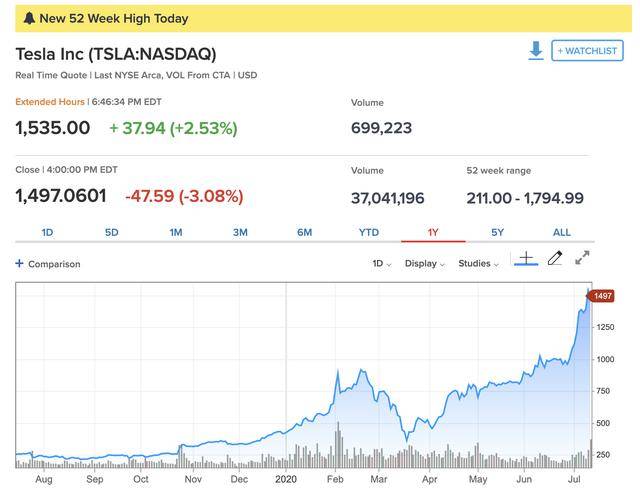
Task: Click the Comparison link
Action: [x=54, y=264]
